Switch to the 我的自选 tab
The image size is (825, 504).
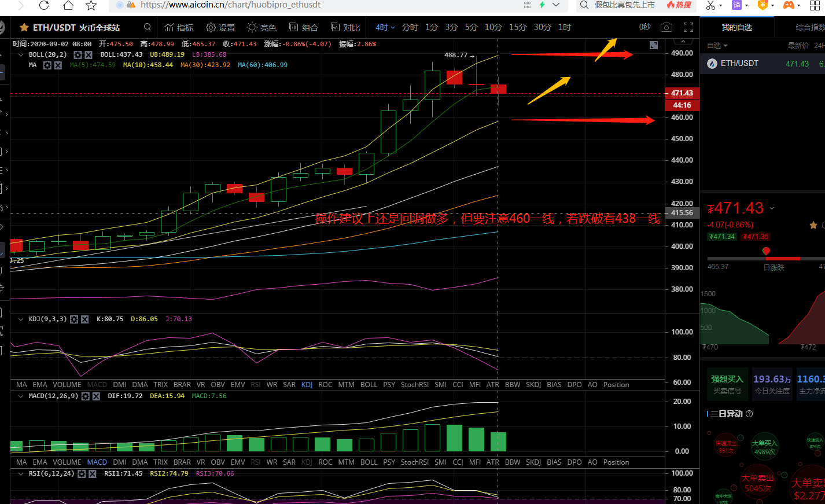pyautogui.click(x=736, y=27)
